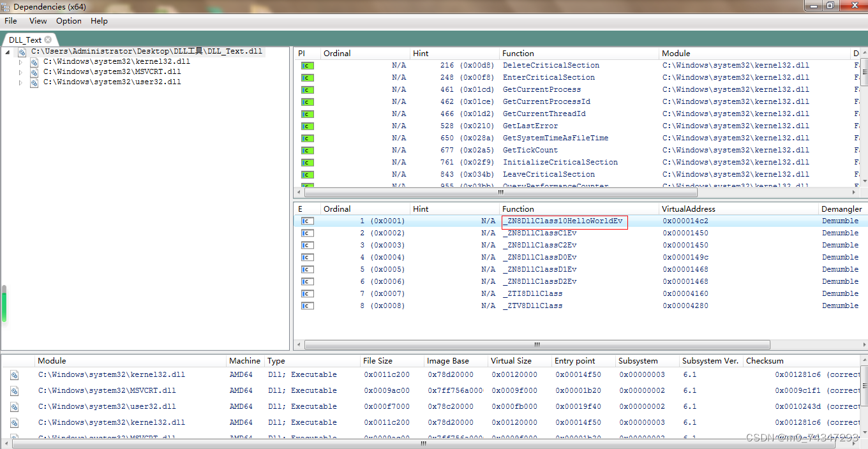Screen dimensions: 868x449
Task: Close the DLL_Text tab
Action: click(x=48, y=40)
